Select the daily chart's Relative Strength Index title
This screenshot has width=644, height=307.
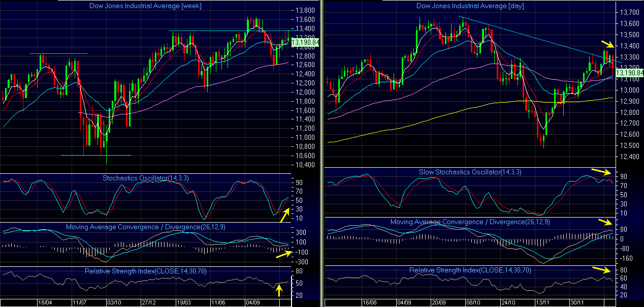point(470,270)
